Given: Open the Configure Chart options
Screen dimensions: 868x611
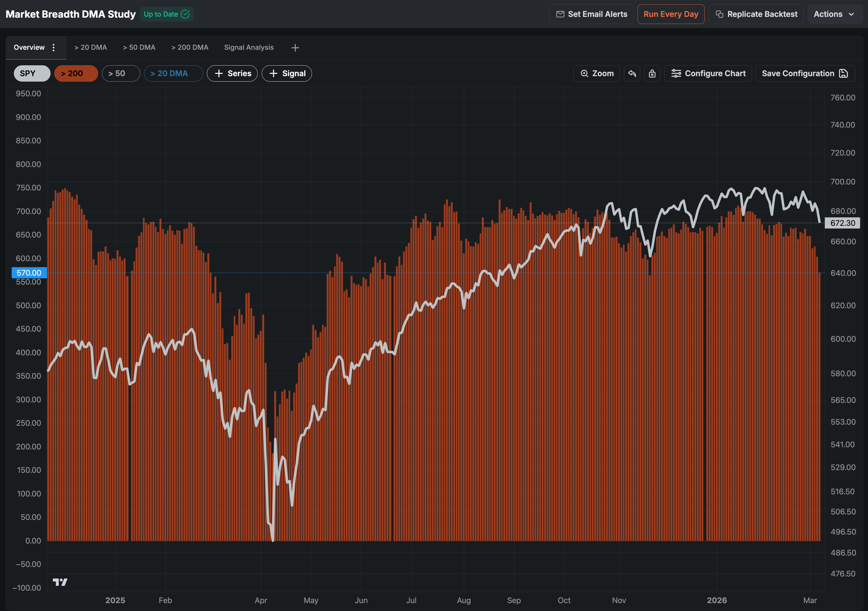Looking at the screenshot, I should (x=708, y=73).
